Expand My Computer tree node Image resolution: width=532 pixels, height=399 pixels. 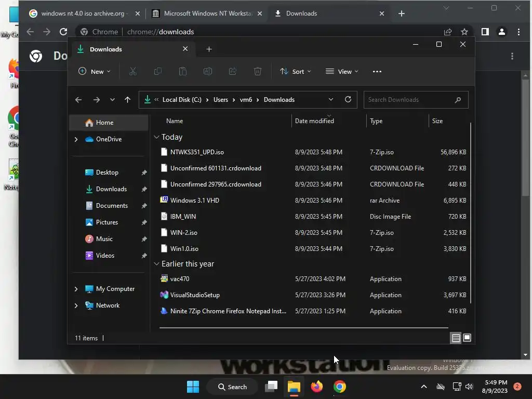[x=76, y=289]
